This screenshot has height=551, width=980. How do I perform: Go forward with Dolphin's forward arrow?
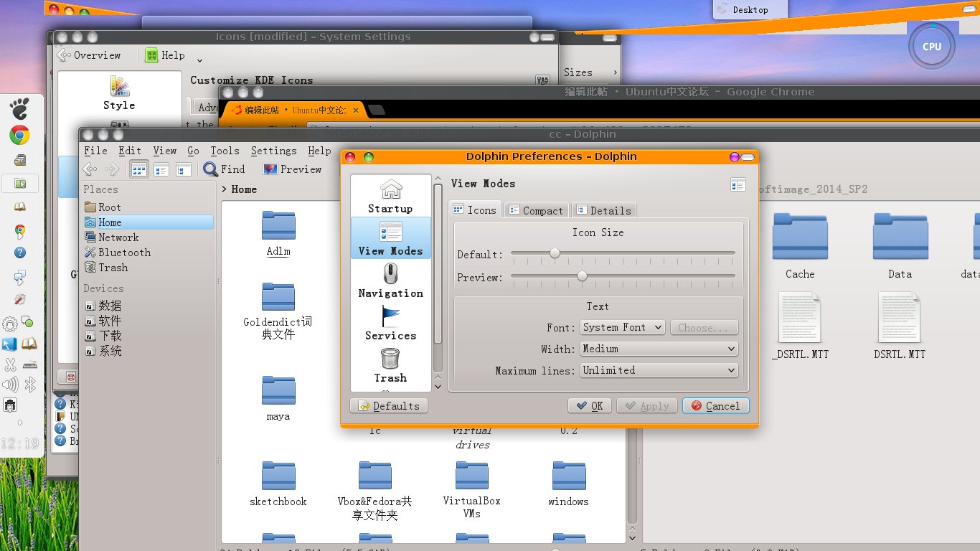(113, 169)
